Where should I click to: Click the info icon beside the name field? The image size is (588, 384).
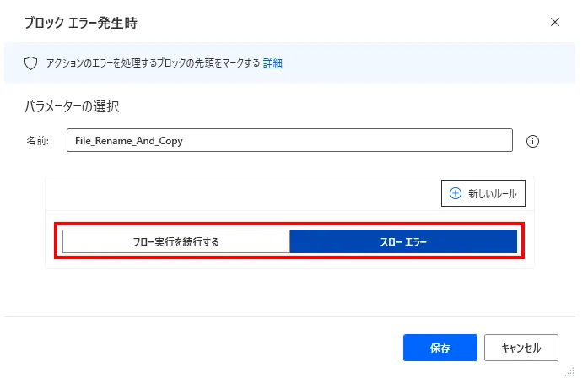532,142
